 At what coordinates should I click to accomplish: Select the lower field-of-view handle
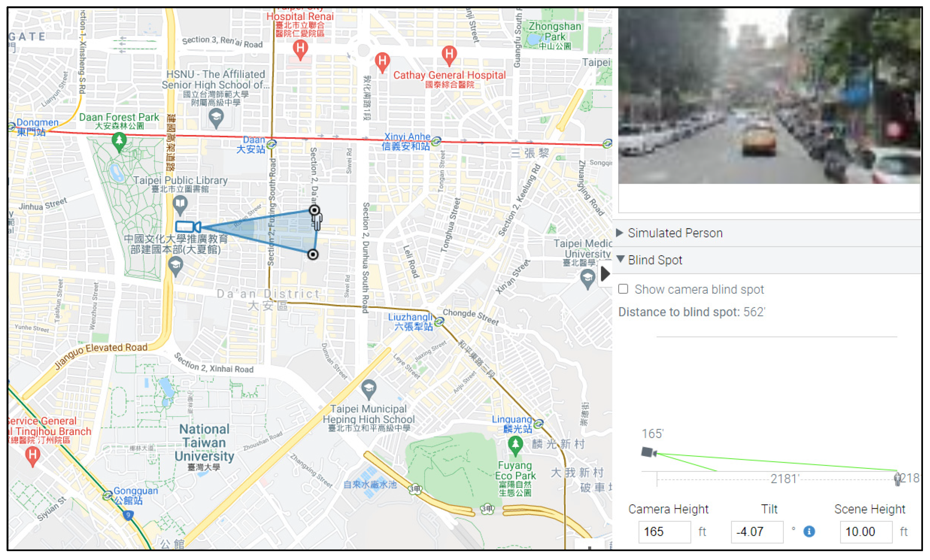312,255
